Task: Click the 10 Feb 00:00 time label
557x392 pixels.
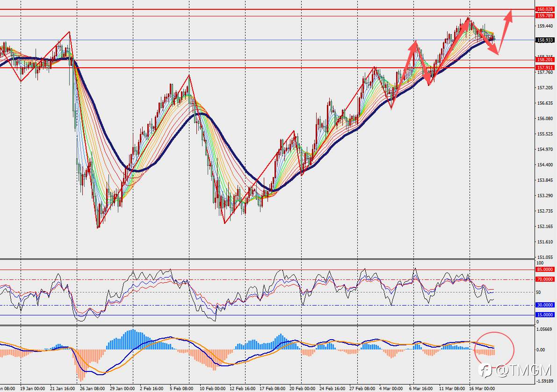Action: click(212, 388)
